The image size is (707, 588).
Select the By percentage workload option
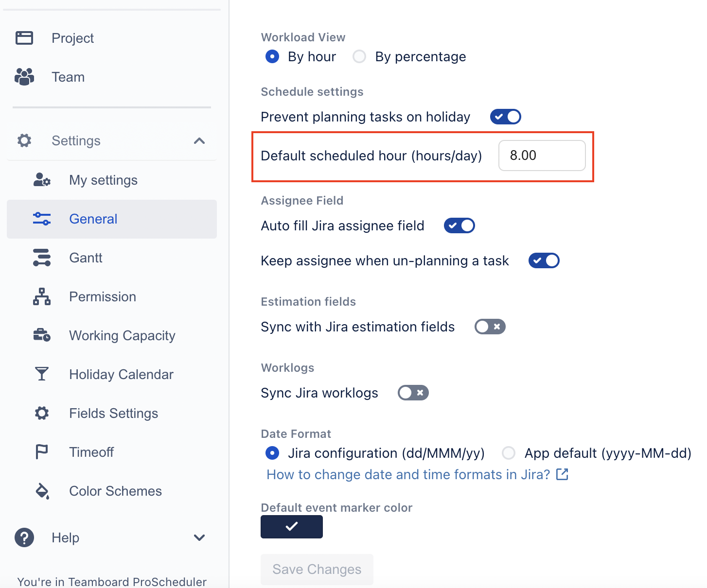(x=359, y=57)
